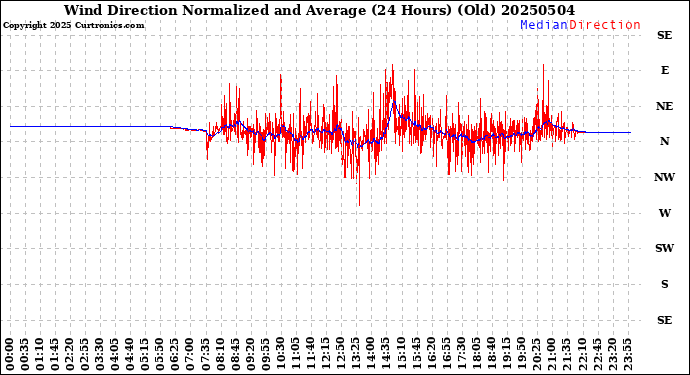Viewport: 690px width, 375px height.
Task: Click the 00:35 time axis label
Action: pos(25,354)
